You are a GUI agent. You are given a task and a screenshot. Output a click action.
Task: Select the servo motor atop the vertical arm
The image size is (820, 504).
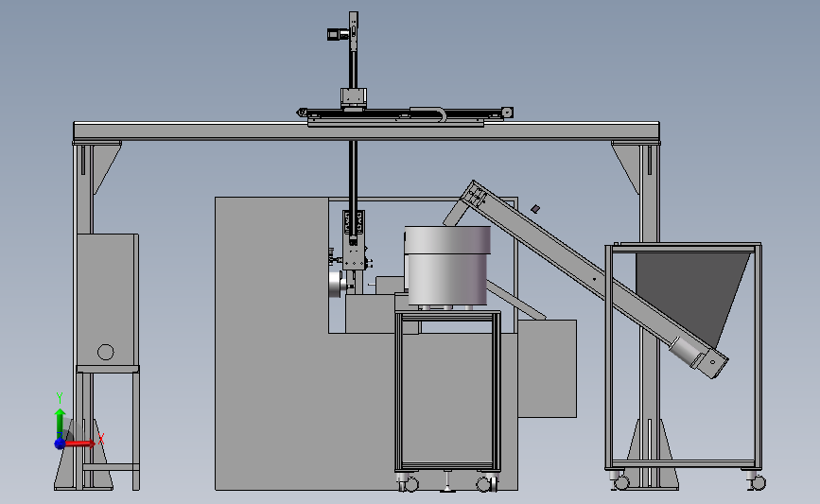(338, 34)
